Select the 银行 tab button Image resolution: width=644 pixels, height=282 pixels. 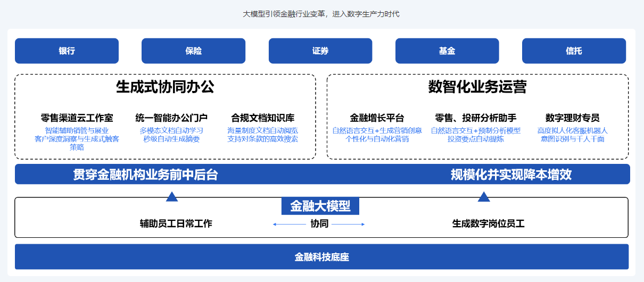[67, 51]
